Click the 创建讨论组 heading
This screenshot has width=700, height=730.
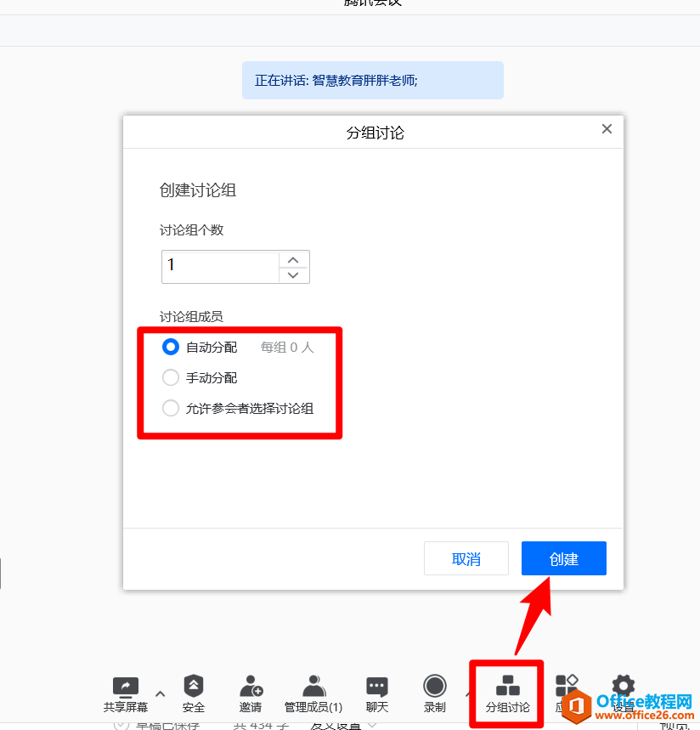(x=198, y=190)
